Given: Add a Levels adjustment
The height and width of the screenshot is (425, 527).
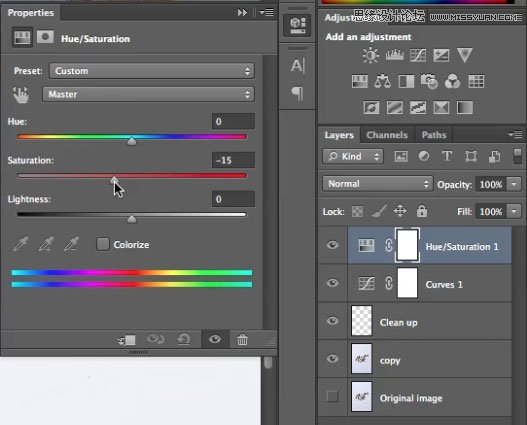Looking at the screenshot, I should [395, 55].
